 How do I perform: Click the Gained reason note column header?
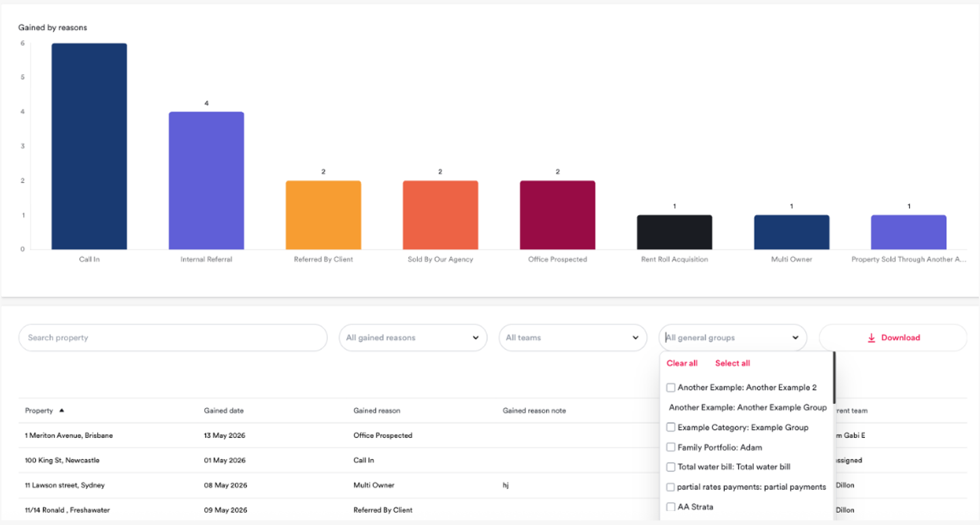[534, 411]
